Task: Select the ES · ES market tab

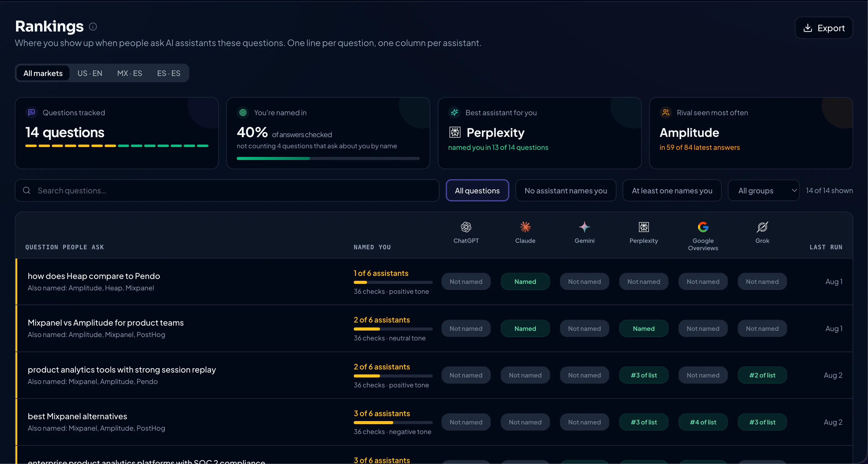Action: (x=169, y=73)
